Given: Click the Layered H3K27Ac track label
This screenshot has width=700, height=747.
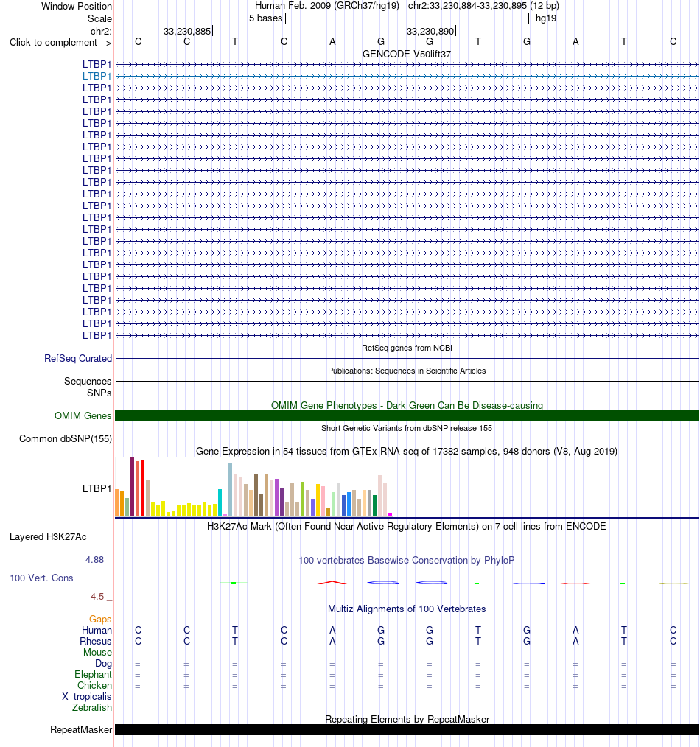Looking at the screenshot, I should point(48,537).
